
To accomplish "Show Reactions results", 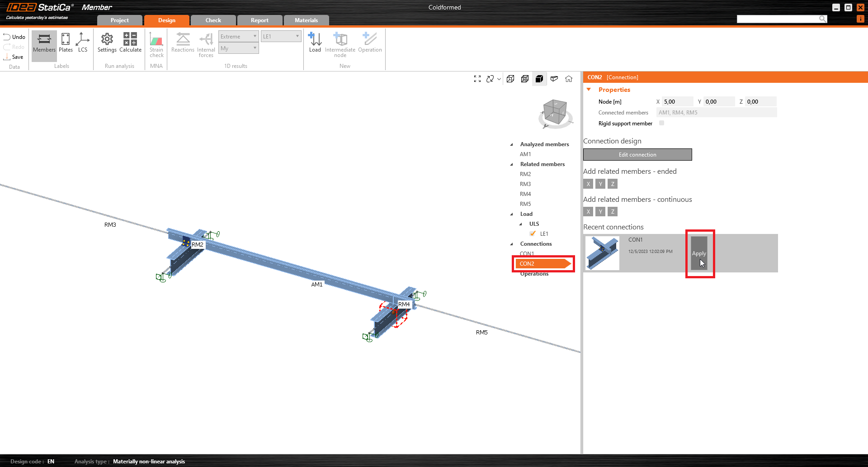I will coord(183,43).
